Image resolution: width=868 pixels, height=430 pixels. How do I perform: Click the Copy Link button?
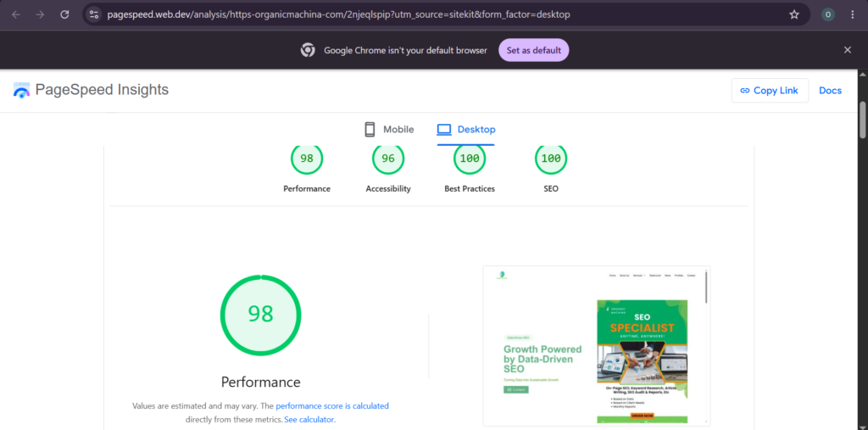770,90
